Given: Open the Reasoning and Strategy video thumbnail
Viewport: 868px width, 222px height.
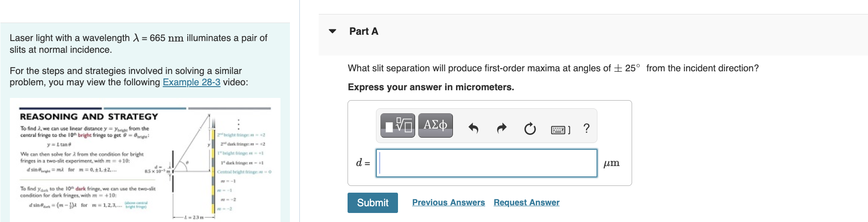Looking at the screenshot, I should [x=145, y=160].
